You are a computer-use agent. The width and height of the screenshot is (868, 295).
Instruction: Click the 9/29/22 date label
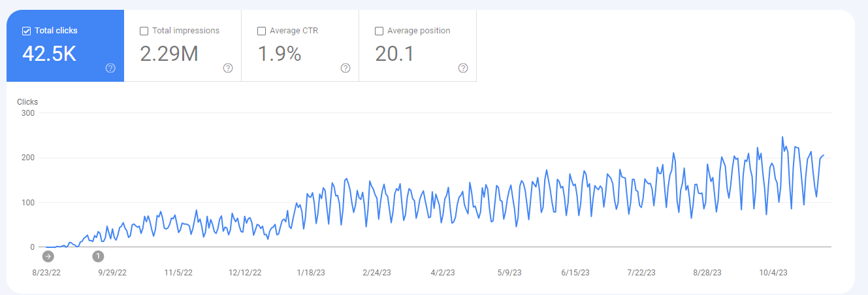(x=112, y=273)
